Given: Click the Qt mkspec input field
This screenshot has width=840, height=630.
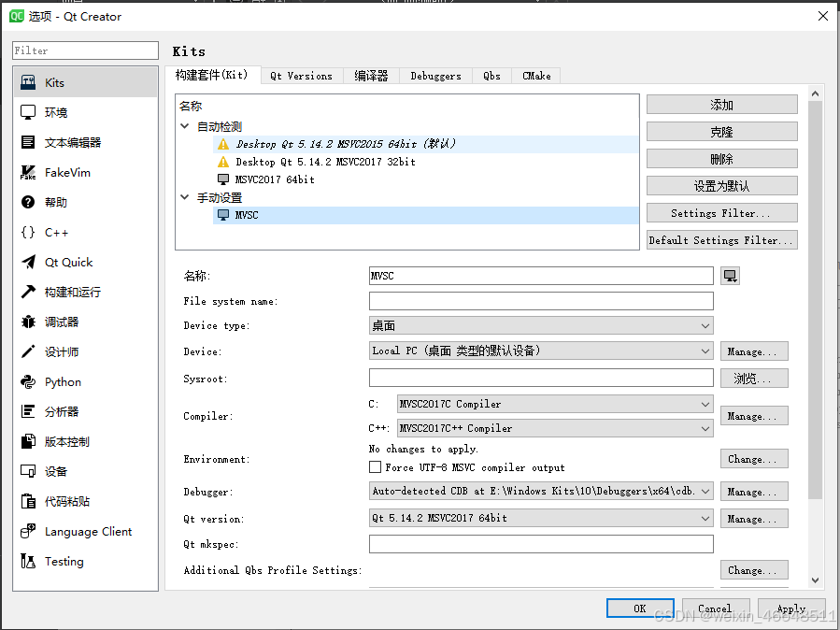Looking at the screenshot, I should (541, 544).
